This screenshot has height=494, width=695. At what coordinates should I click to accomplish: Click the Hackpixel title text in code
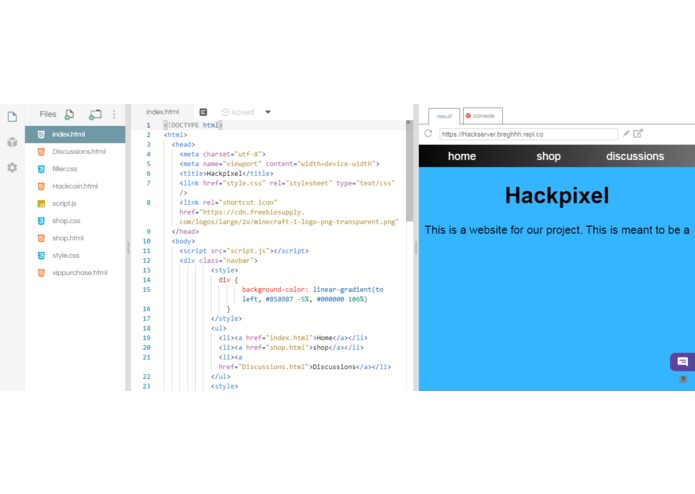(224, 174)
